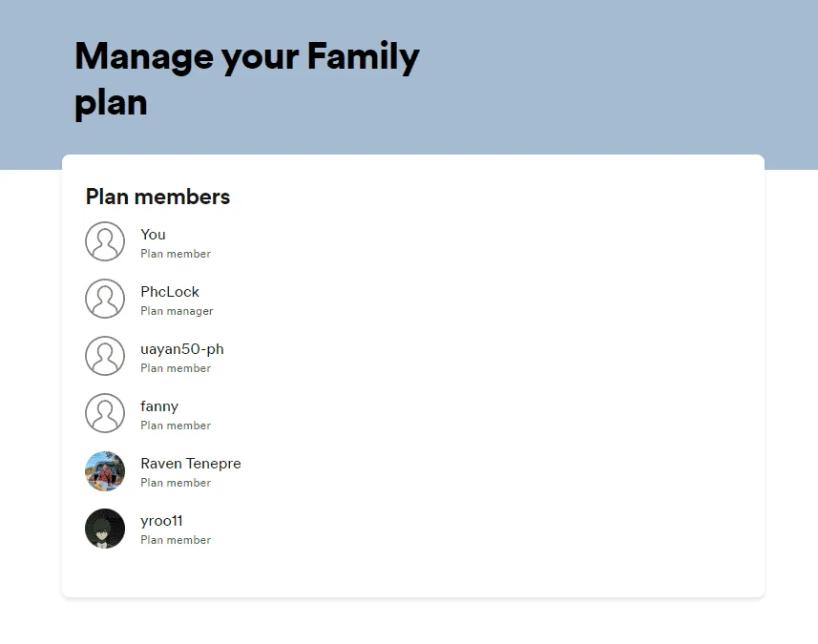Click the 'Manage your Family plan' title

point(247,79)
